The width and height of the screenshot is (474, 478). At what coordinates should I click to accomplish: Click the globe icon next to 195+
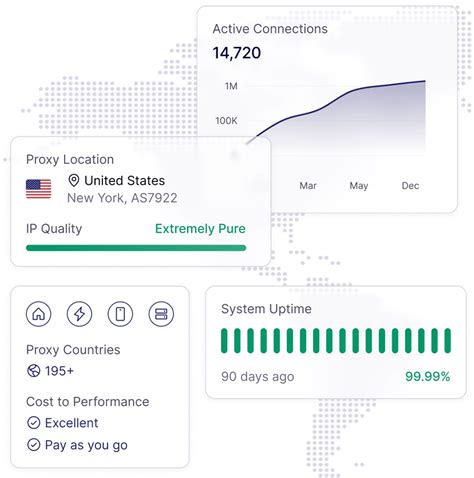pos(34,371)
